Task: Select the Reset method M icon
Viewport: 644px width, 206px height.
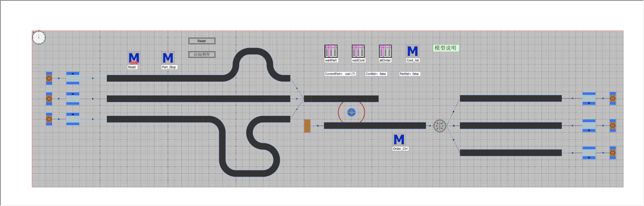Action: (x=134, y=58)
